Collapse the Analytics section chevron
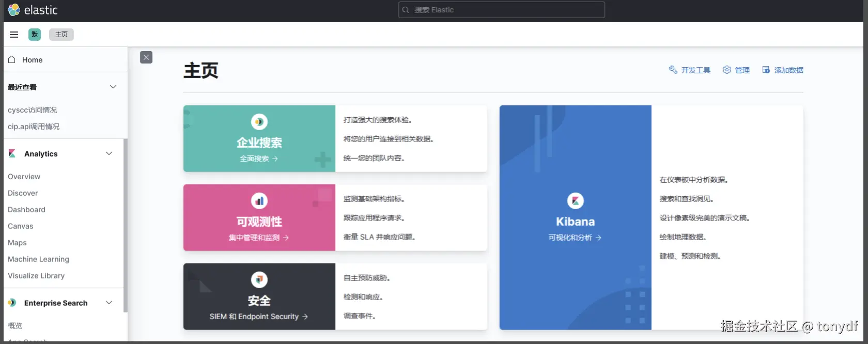Viewport: 868px width, 344px height. 109,153
